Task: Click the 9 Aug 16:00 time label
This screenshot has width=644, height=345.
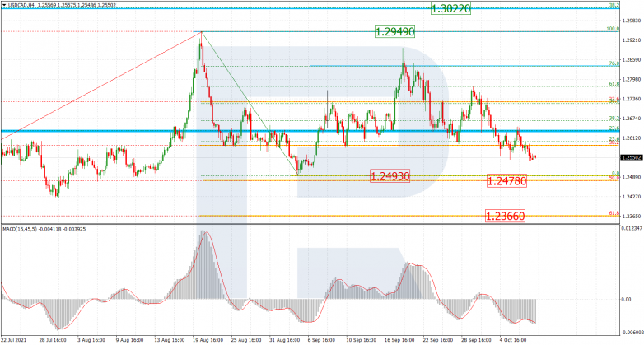Action: (129, 341)
